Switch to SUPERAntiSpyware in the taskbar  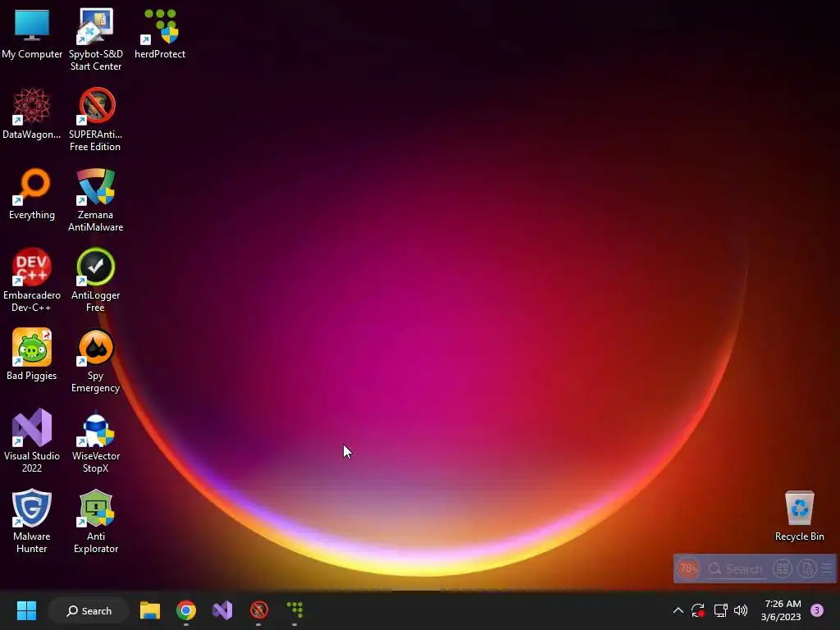coord(258,610)
